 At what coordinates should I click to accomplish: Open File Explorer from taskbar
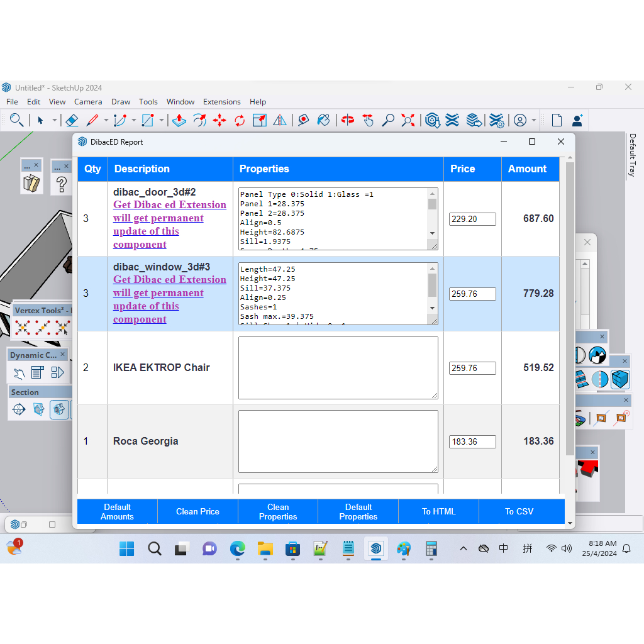[x=265, y=548]
